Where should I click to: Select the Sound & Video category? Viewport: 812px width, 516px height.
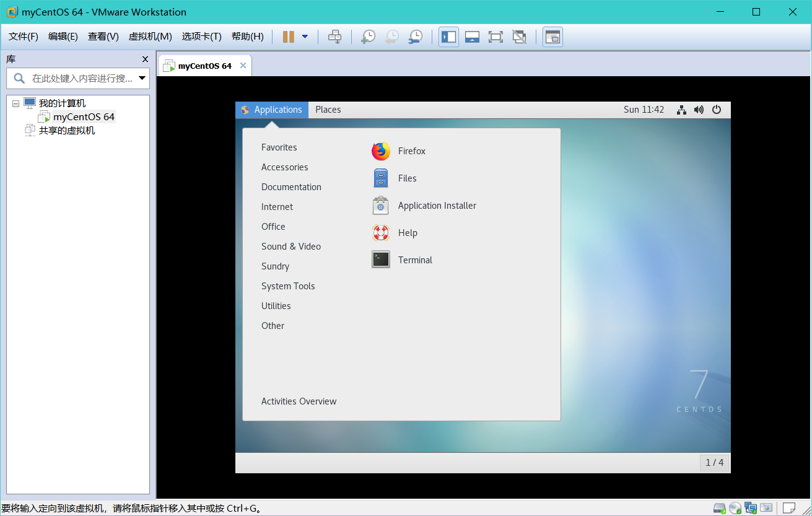coord(291,247)
